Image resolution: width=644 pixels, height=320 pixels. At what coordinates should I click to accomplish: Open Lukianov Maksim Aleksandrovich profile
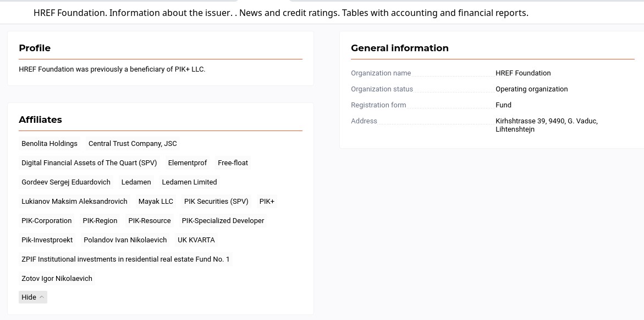(x=74, y=202)
